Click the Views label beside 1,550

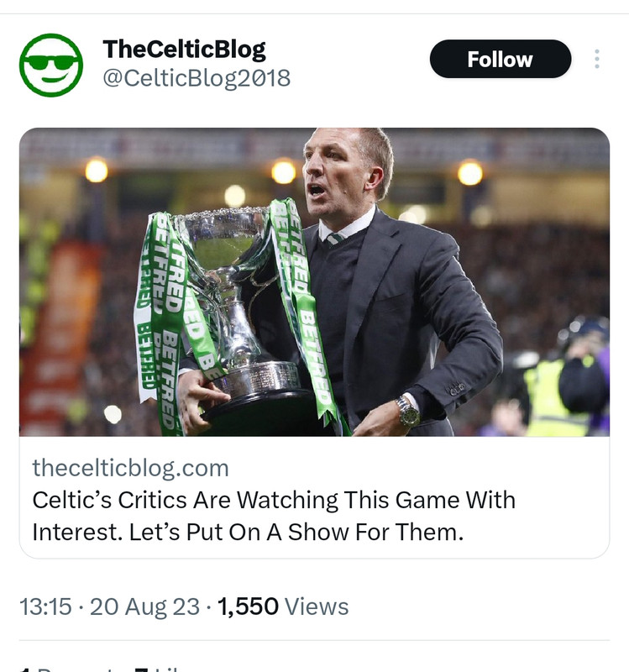click(x=317, y=606)
